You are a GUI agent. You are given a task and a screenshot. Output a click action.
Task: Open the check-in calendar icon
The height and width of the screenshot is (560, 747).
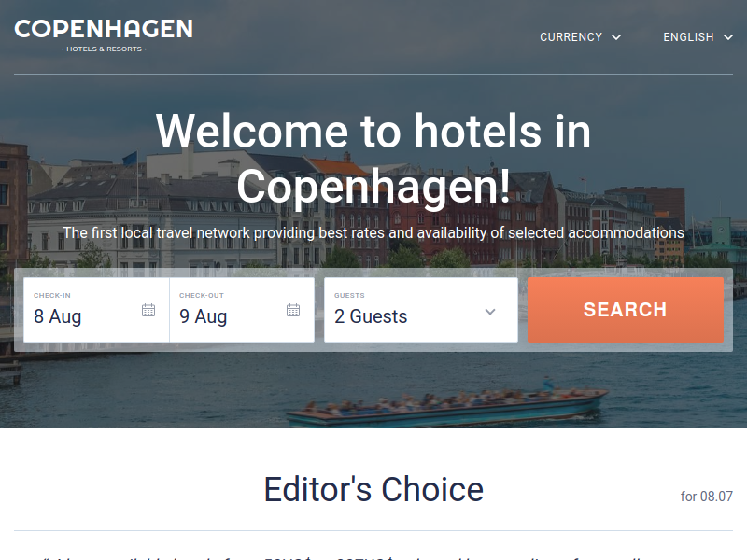point(148,310)
